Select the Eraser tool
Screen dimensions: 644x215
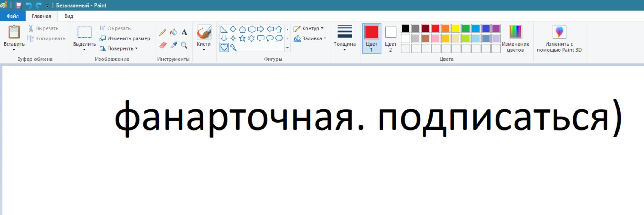[x=163, y=45]
